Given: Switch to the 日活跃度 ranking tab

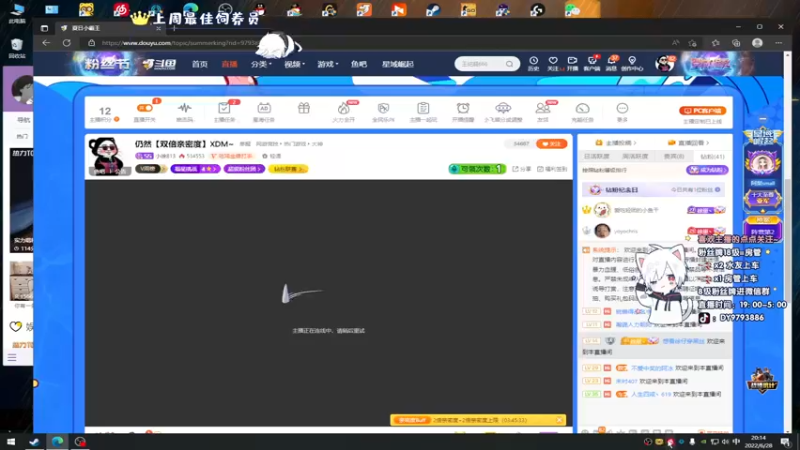Looking at the screenshot, I should coord(597,157).
